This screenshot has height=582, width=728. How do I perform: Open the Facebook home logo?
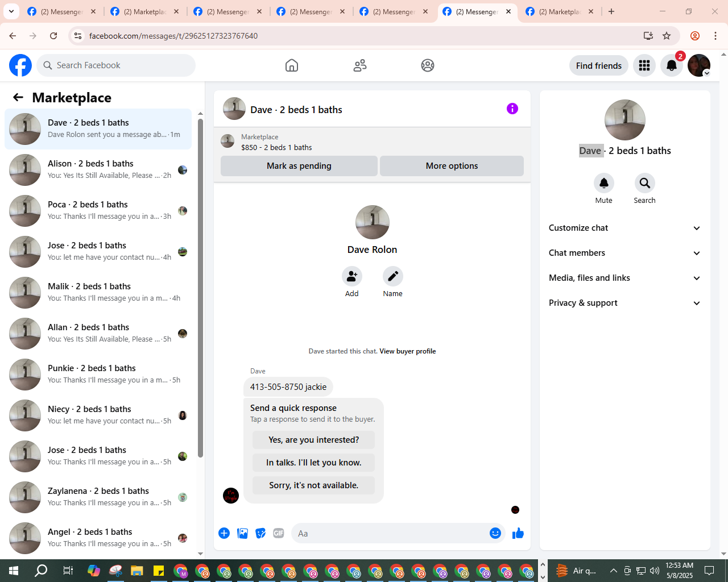(x=20, y=65)
